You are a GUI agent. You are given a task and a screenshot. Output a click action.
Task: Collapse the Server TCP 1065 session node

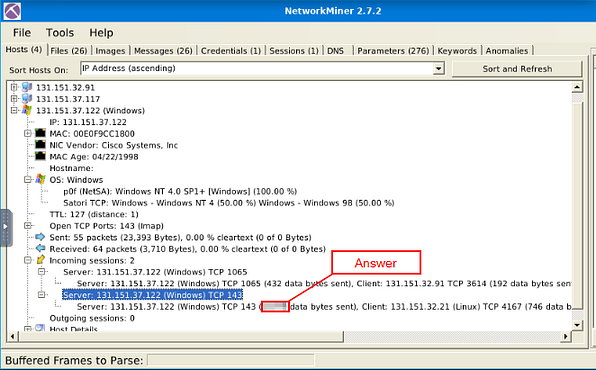coord(41,272)
